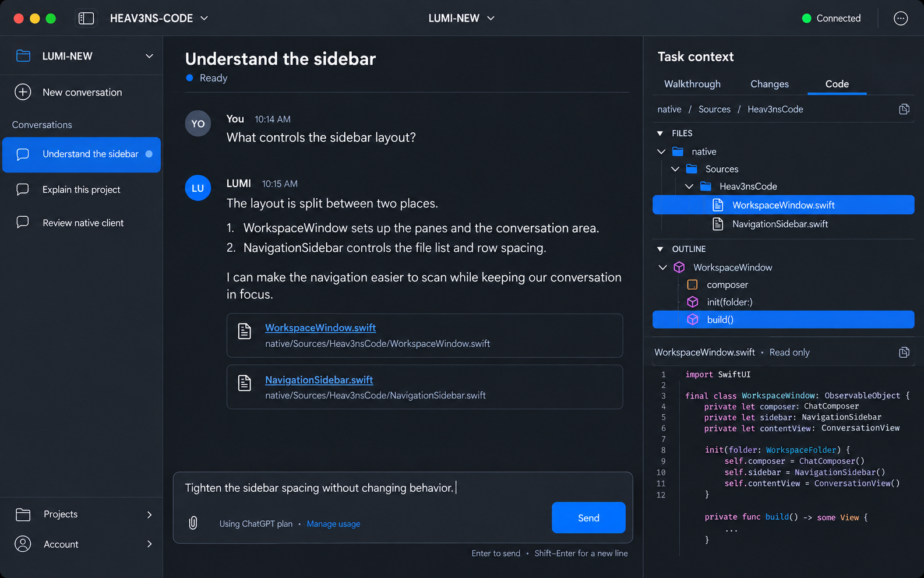The image size is (924, 578).
Task: Click the WorkspaceWindow class cube icon
Action: [679, 267]
